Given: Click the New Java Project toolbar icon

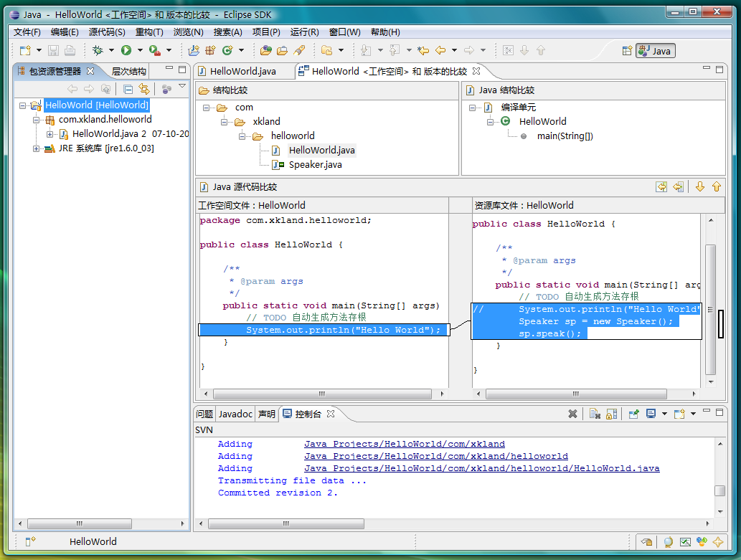Looking at the screenshot, I should (x=194, y=50).
